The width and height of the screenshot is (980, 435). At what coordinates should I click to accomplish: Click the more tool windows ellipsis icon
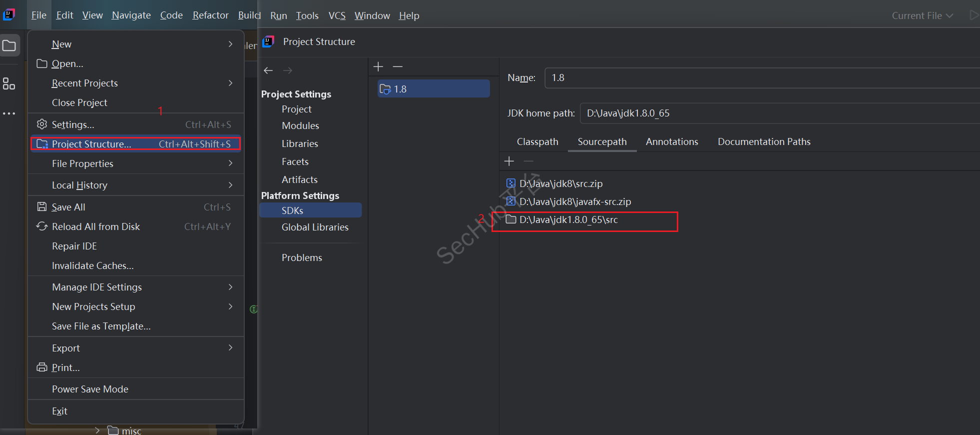9,113
